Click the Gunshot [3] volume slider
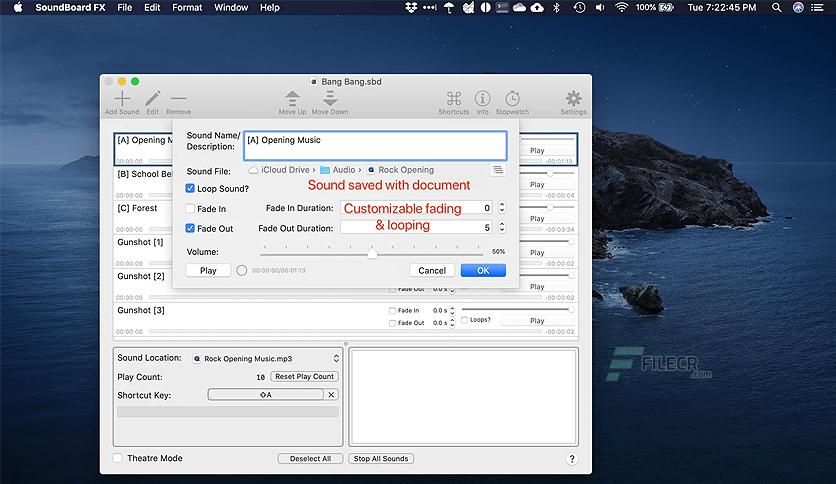Image resolution: width=836 pixels, height=484 pixels. 517,309
